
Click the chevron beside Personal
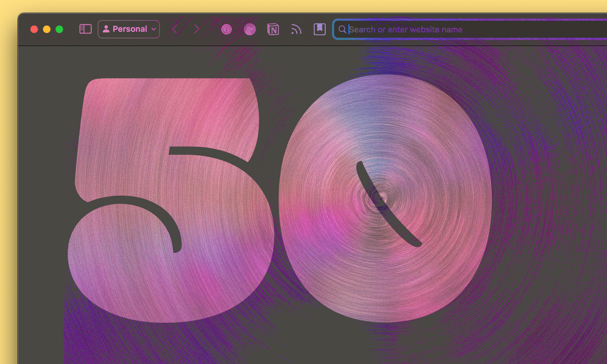click(x=154, y=29)
